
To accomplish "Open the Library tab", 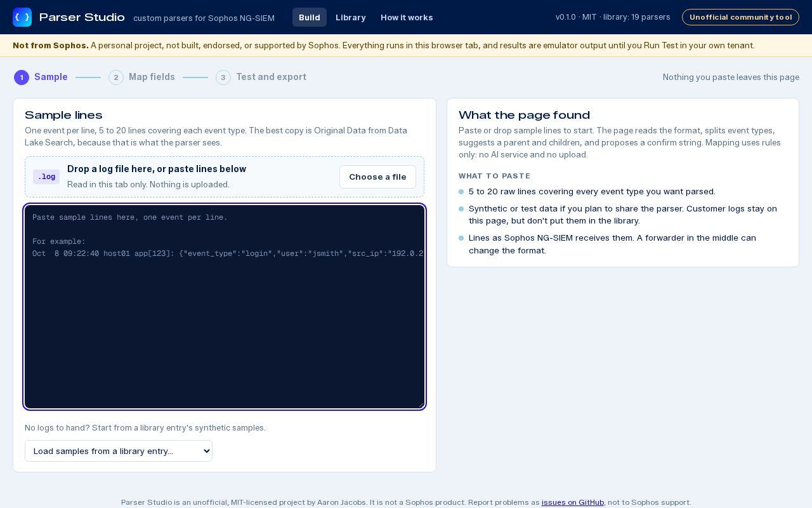I will click(x=351, y=17).
